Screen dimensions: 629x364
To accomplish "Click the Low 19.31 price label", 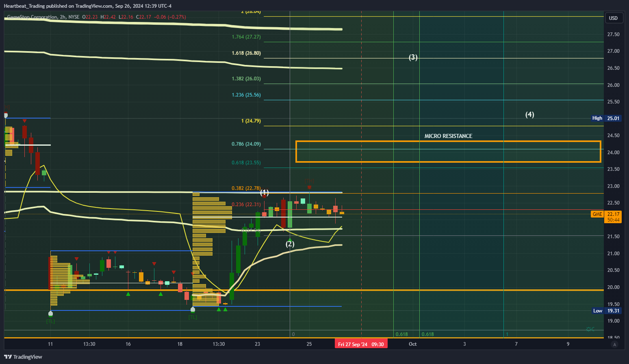I will click(x=606, y=311).
